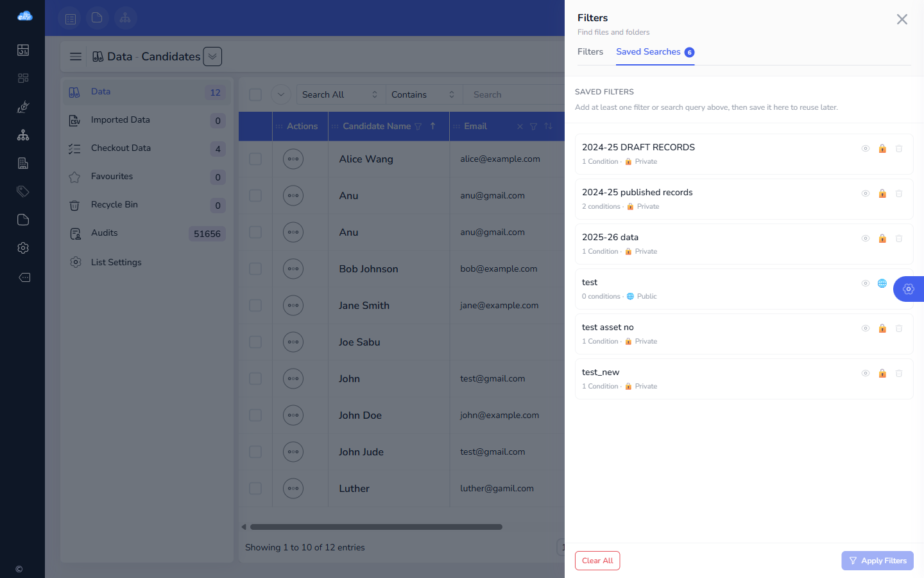Select the Saved Searches tab
Viewport: 924px width, 578px height.
pyautogui.click(x=655, y=52)
